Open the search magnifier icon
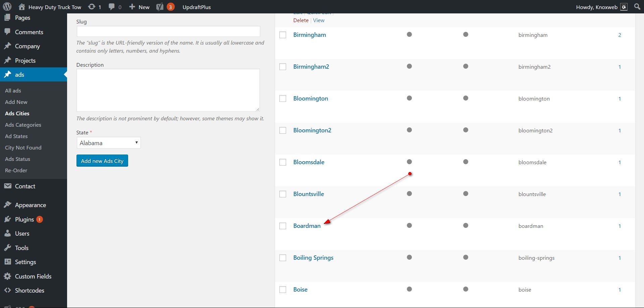Screen dimensions: 644x308 [x=637, y=7]
